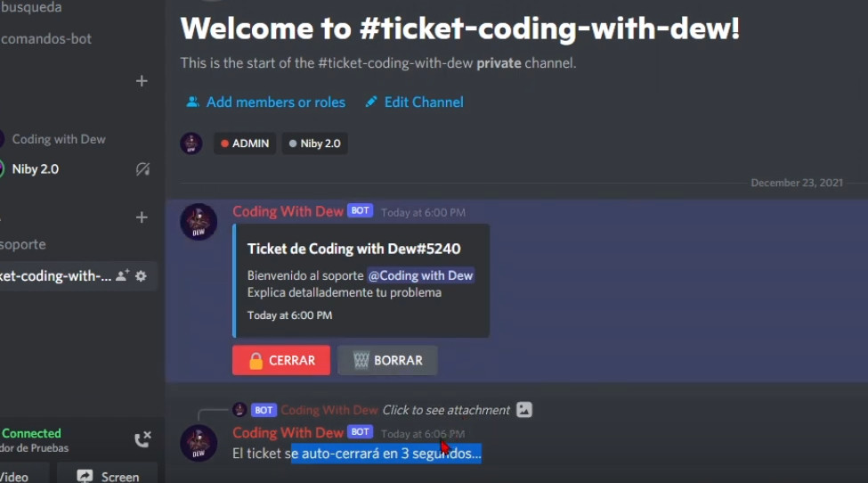Select the ADMIN role chip
868x483 pixels.
pyautogui.click(x=245, y=143)
